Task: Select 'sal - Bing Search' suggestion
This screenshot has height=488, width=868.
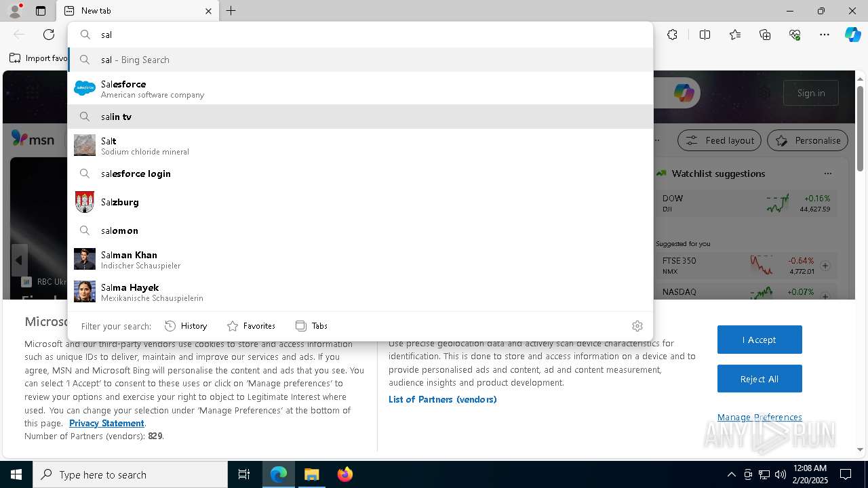Action: (360, 60)
